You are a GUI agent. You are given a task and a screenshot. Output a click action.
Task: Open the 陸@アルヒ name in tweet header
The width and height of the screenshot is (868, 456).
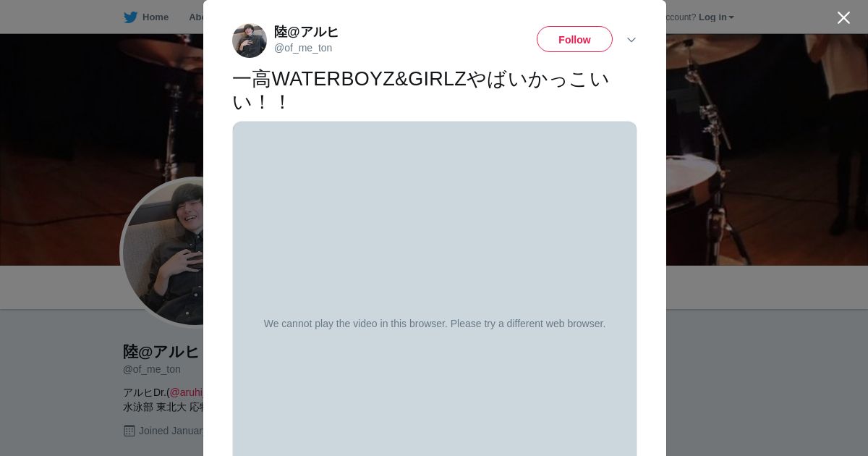pos(306,32)
